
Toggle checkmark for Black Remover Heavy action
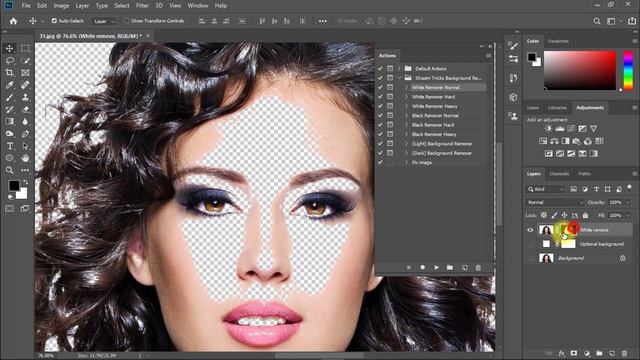click(380, 134)
